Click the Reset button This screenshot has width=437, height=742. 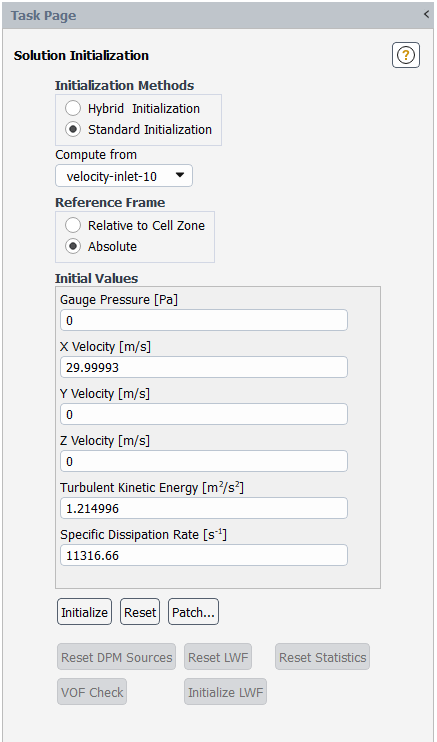pos(140,612)
